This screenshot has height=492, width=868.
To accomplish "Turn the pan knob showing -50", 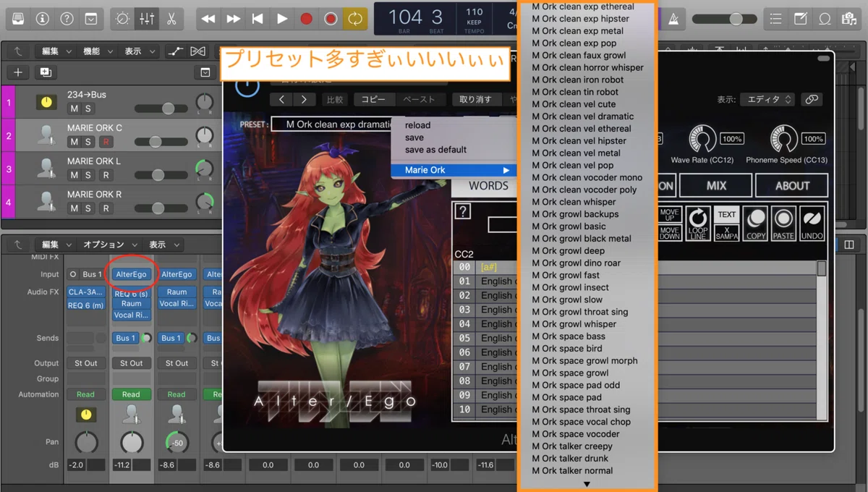I will (x=176, y=441).
